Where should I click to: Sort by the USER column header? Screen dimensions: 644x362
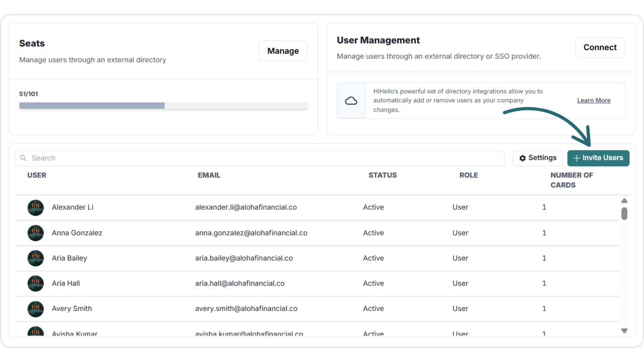tap(37, 175)
